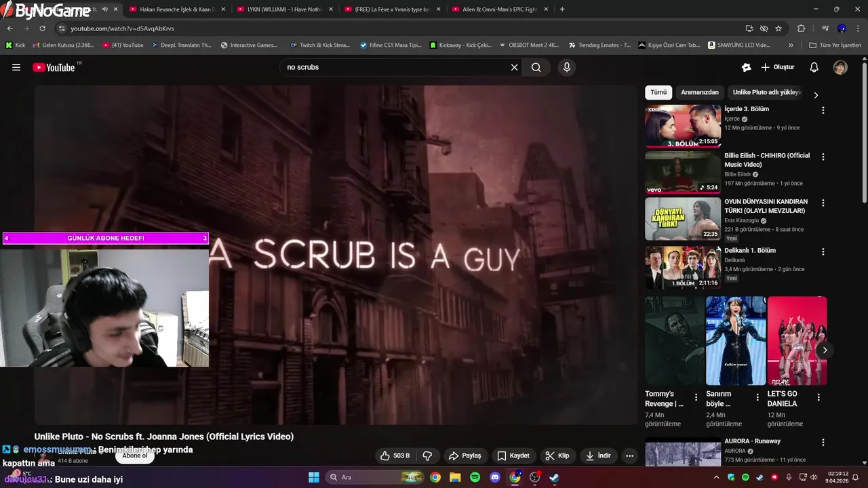Like the video (503 B)
The image size is (868, 488).
395,455
